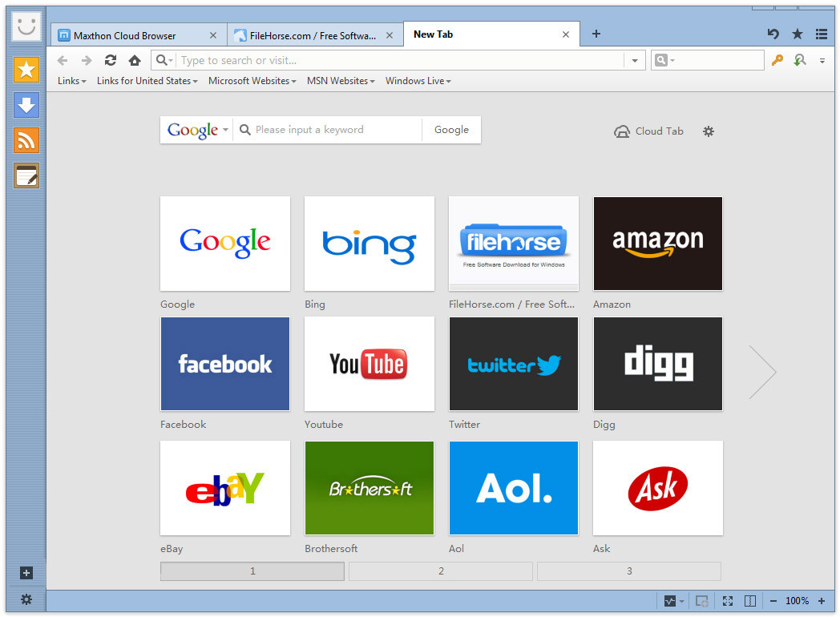The width and height of the screenshot is (840, 617).
Task: Switch to Maxthon Cloud Browser tab
Action: point(139,35)
